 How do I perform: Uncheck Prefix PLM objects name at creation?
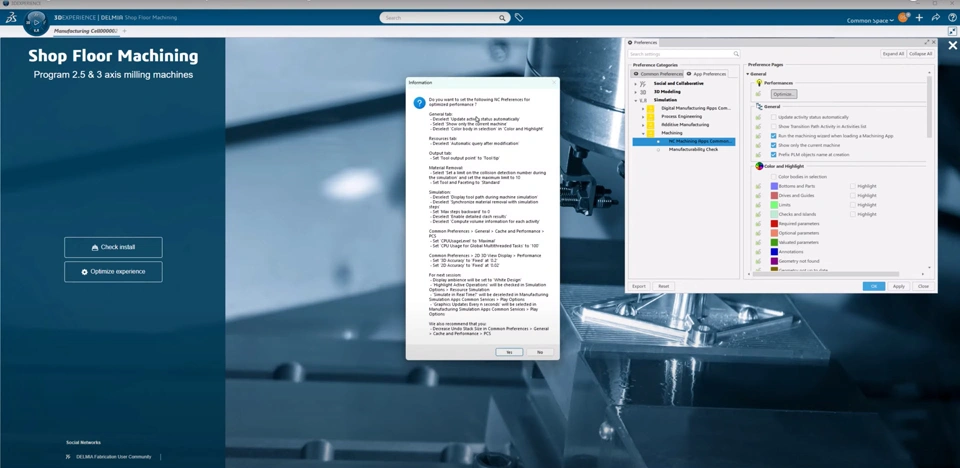pos(774,154)
